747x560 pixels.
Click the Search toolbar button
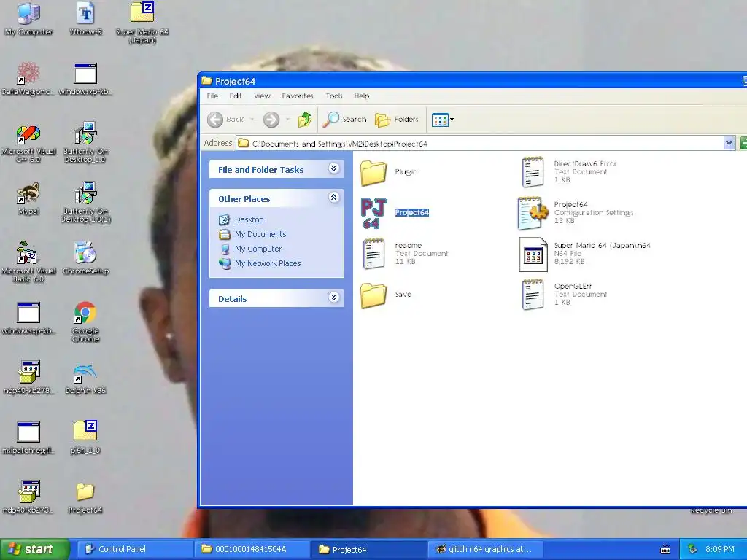pos(344,120)
